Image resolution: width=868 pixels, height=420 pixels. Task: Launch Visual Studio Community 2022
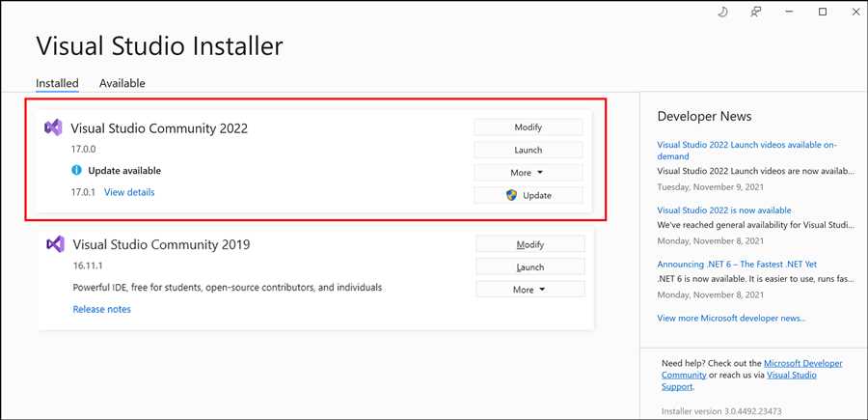[x=529, y=150]
